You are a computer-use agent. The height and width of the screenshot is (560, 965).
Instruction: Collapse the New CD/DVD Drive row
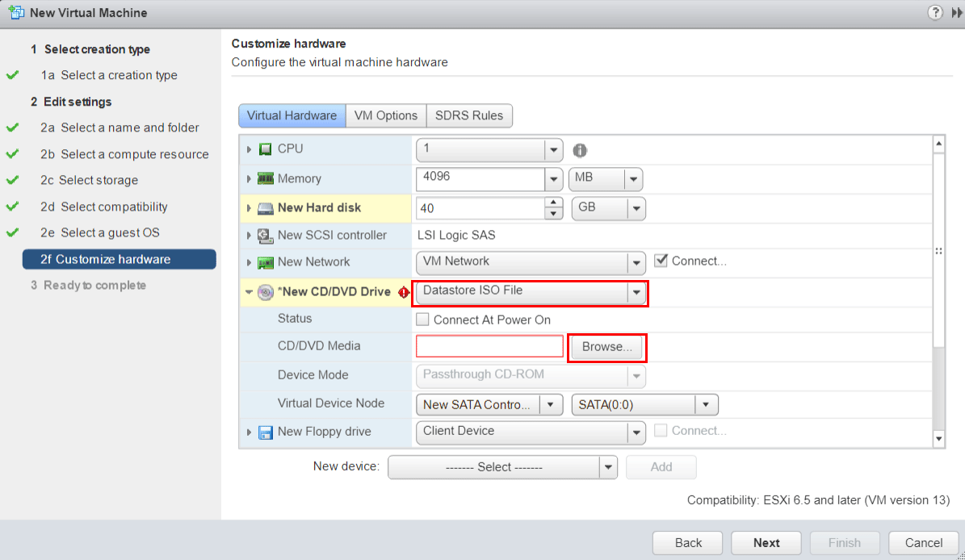pyautogui.click(x=249, y=292)
